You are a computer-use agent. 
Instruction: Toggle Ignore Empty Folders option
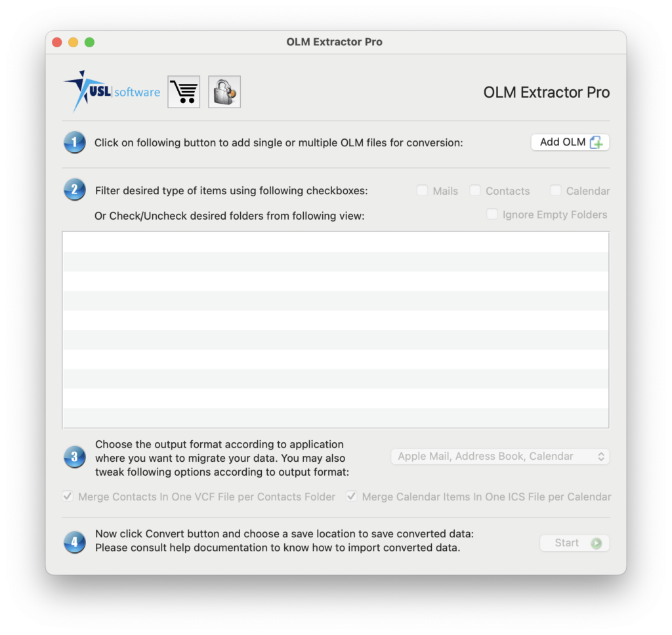point(492,215)
